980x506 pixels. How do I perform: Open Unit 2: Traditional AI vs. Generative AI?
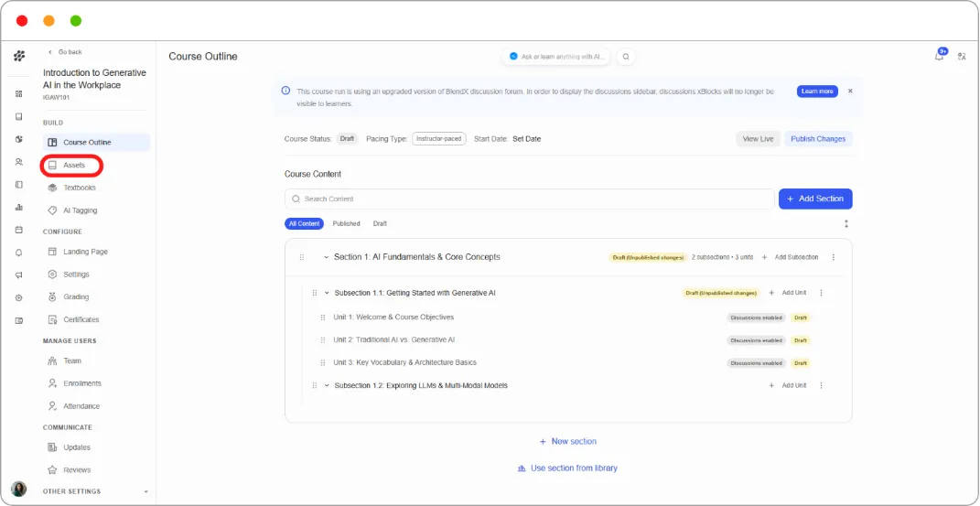coord(394,340)
